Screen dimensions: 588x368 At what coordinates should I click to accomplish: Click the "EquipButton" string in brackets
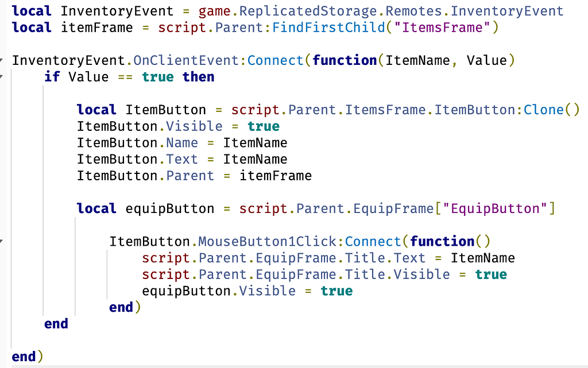click(x=495, y=208)
